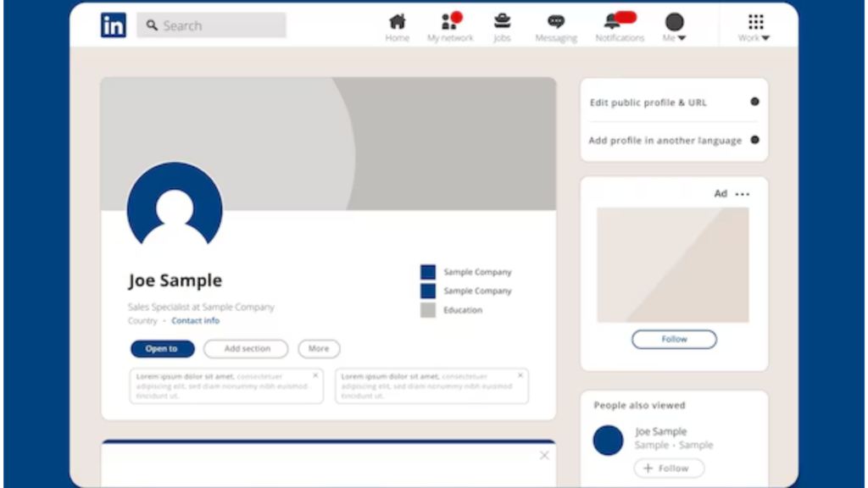Screen dimensions: 868x488
Task: Select Edit public profile & URL
Action: [x=648, y=103]
